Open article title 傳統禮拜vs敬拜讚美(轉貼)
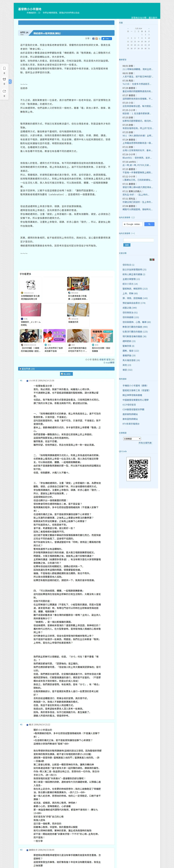Image resolution: width=174 pixels, height=868 pixels. coord(47,33)
